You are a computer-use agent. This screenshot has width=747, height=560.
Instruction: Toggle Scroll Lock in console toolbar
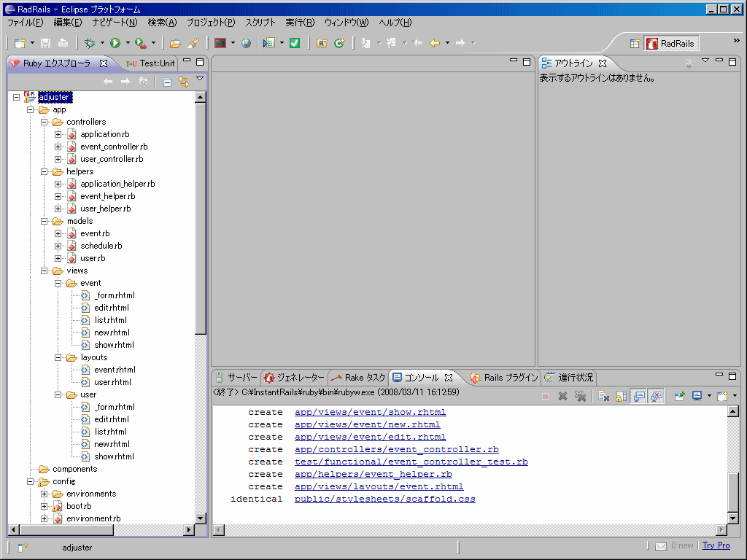(x=621, y=396)
